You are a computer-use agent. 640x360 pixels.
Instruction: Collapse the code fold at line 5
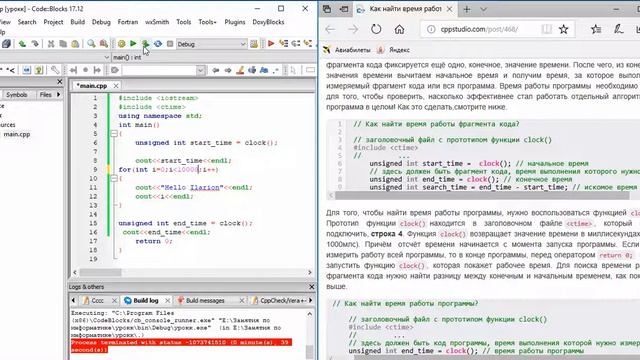(x=114, y=133)
